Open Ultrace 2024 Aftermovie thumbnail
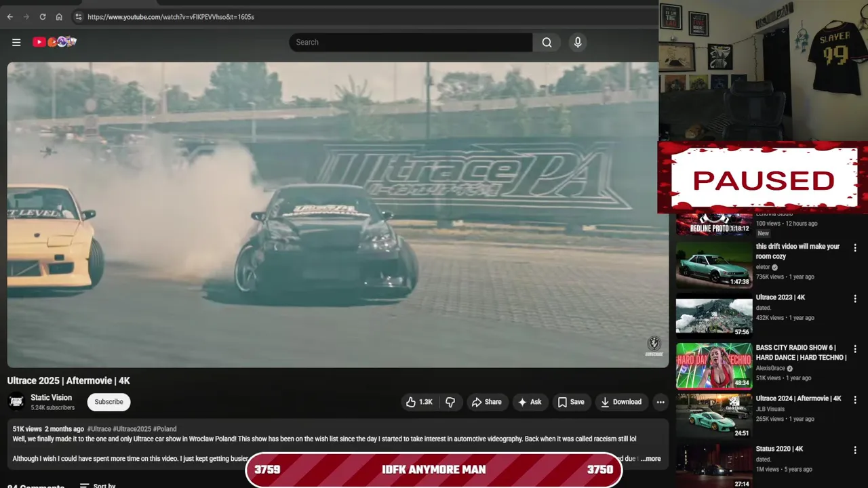868x488 pixels. (714, 416)
